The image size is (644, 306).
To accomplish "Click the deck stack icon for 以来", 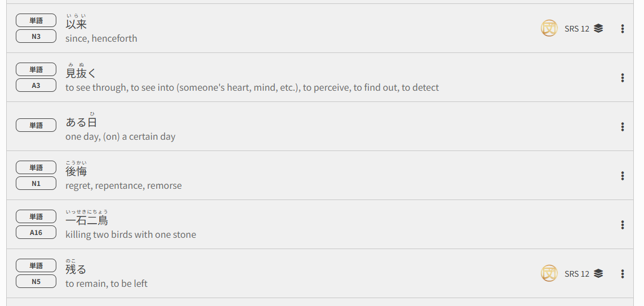I will (598, 28).
